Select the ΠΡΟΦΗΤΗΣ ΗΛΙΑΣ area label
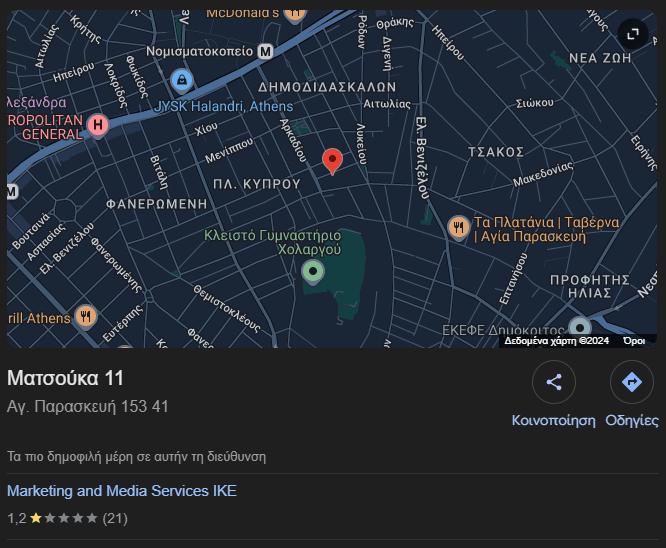The image size is (666, 548). click(x=590, y=286)
